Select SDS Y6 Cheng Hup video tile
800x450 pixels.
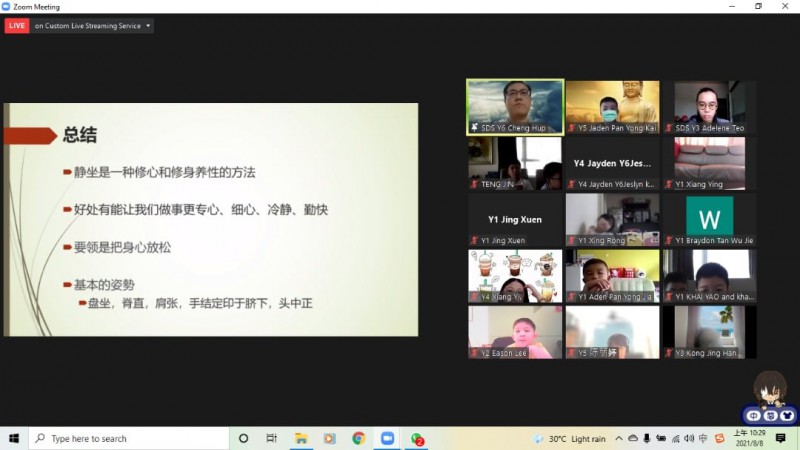pos(515,107)
